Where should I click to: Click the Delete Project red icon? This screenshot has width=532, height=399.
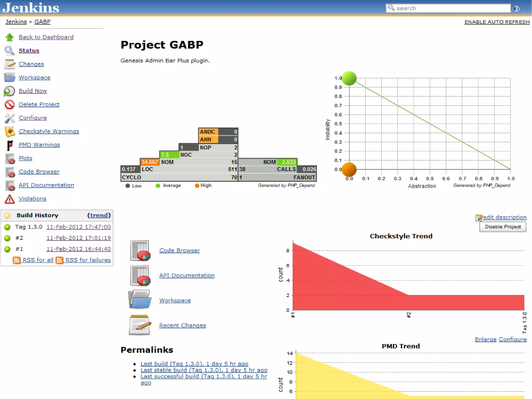10,104
